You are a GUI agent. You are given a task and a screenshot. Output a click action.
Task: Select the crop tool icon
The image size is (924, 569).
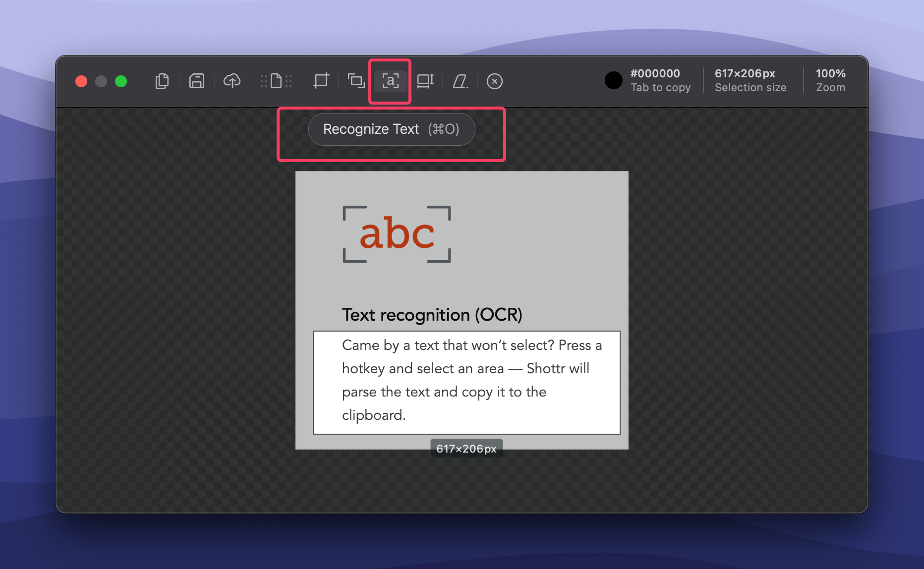point(321,81)
